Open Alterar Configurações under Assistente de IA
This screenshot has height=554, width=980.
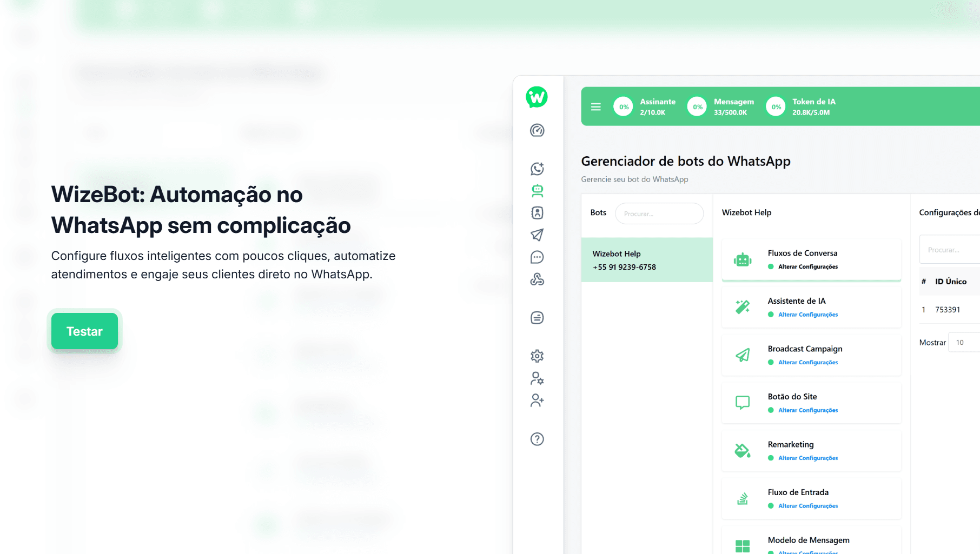point(808,315)
